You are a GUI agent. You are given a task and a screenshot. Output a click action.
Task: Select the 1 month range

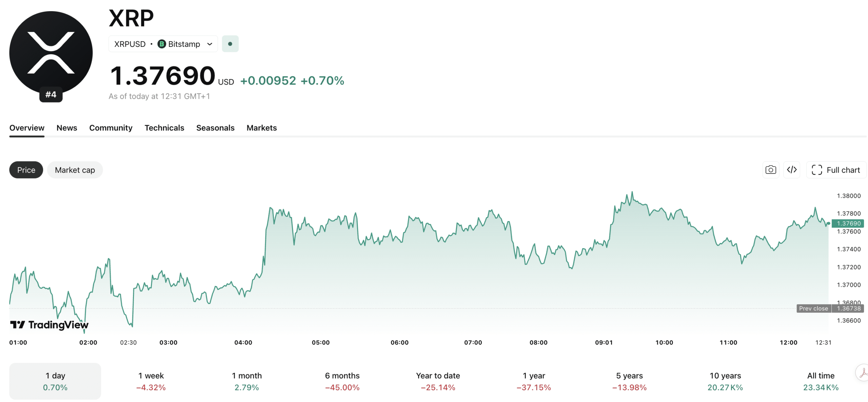247,381
